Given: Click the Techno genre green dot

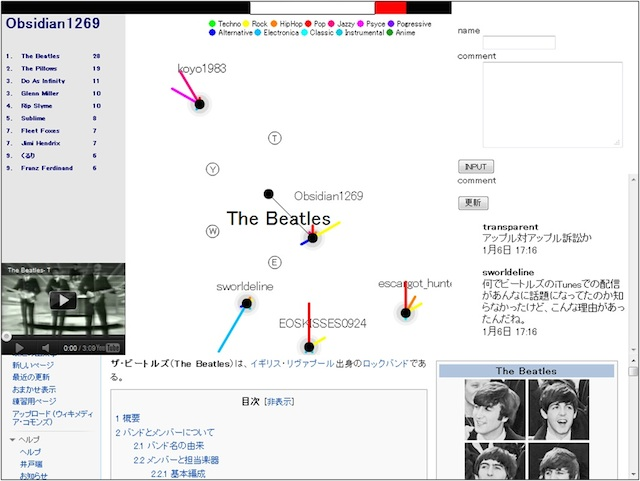Looking at the screenshot, I should [x=212, y=24].
